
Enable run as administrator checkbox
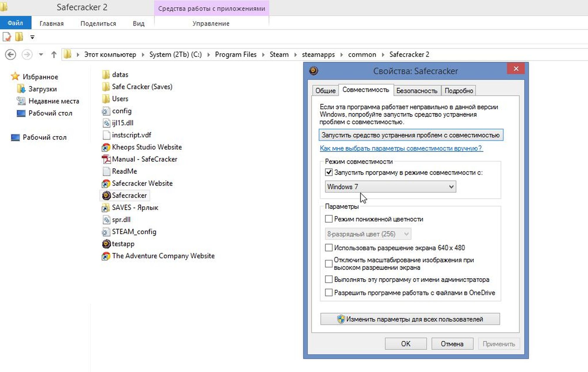pos(329,279)
